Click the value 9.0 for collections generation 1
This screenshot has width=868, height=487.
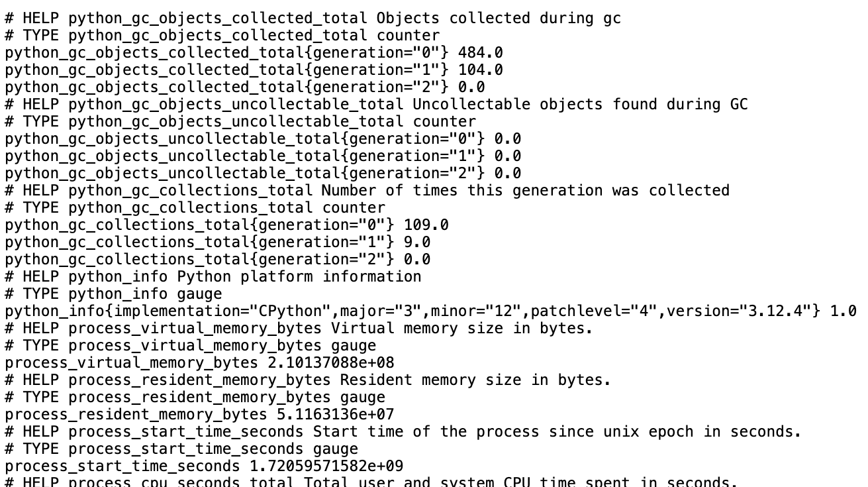(416, 242)
